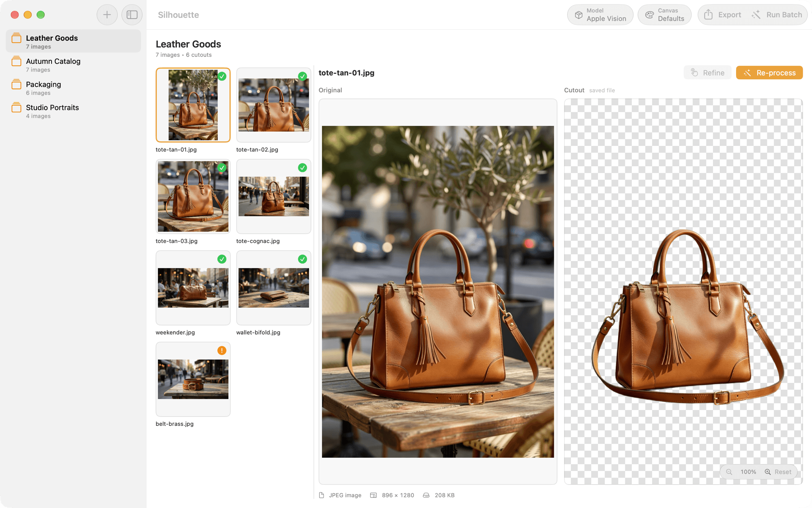Click the green checkmark badge on wallet-bifold.jpg
This screenshot has width=812, height=508.
coord(302,259)
